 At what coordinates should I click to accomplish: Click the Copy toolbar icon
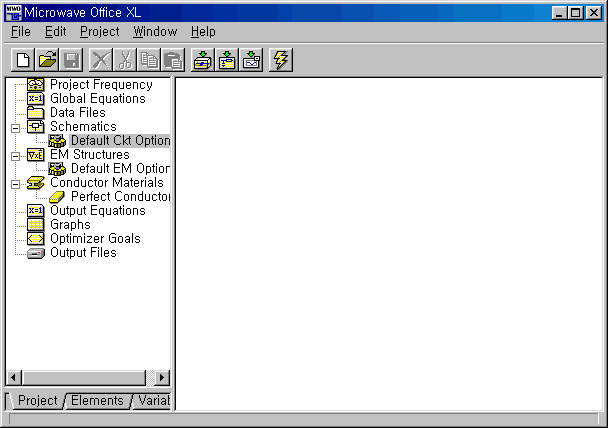149,60
